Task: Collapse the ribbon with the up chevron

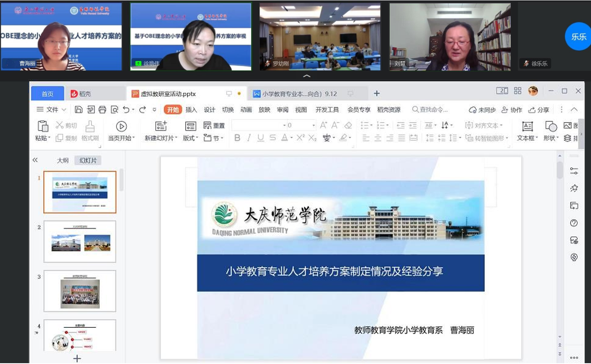Action: [x=574, y=109]
